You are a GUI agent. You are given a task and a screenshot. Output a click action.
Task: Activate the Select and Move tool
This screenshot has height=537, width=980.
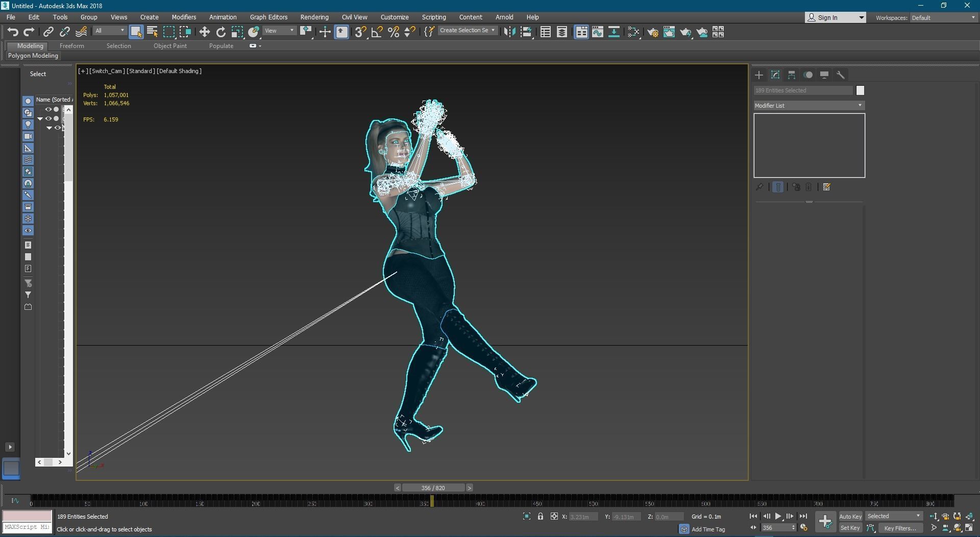(204, 32)
